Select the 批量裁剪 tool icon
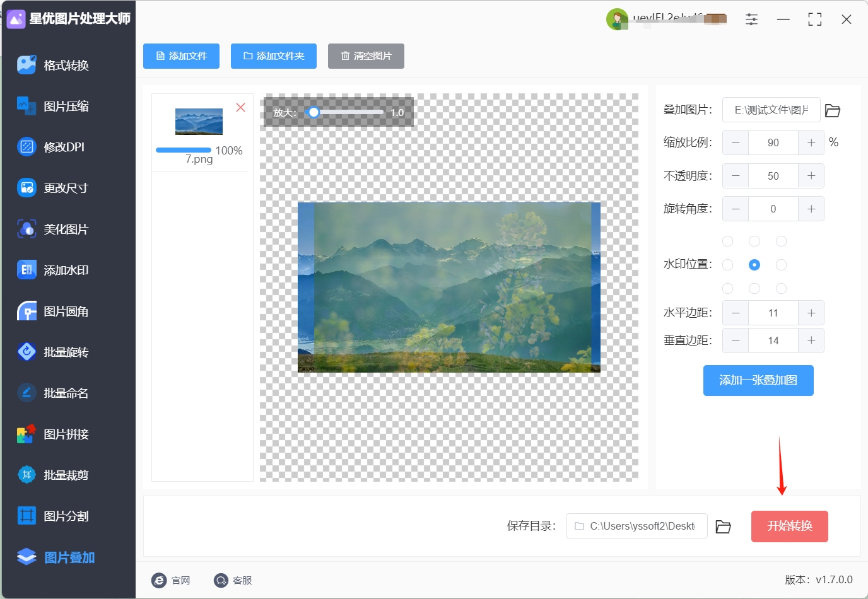Screen dimensions: 868x599 [26, 475]
